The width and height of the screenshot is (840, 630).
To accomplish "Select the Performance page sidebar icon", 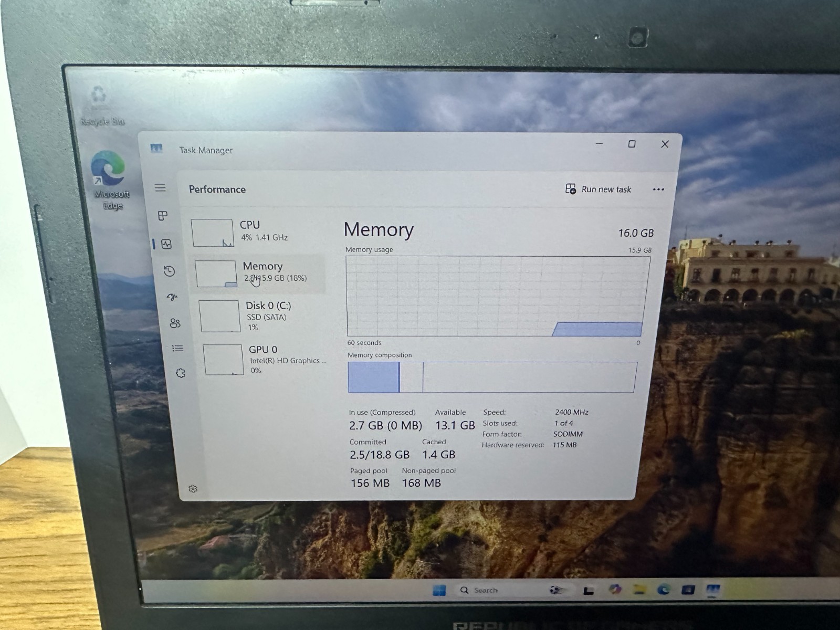I will point(166,244).
